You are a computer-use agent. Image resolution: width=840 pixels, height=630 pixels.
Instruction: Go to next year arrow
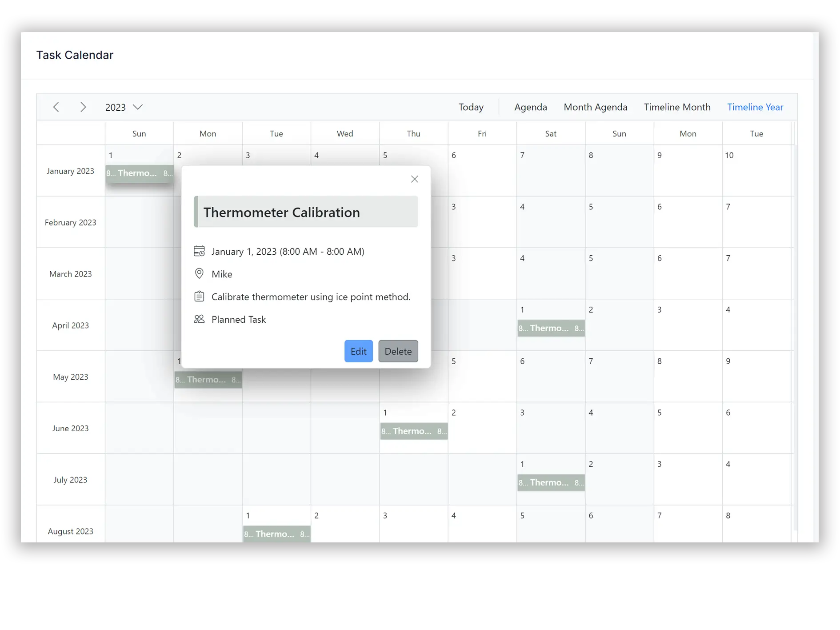coord(83,107)
